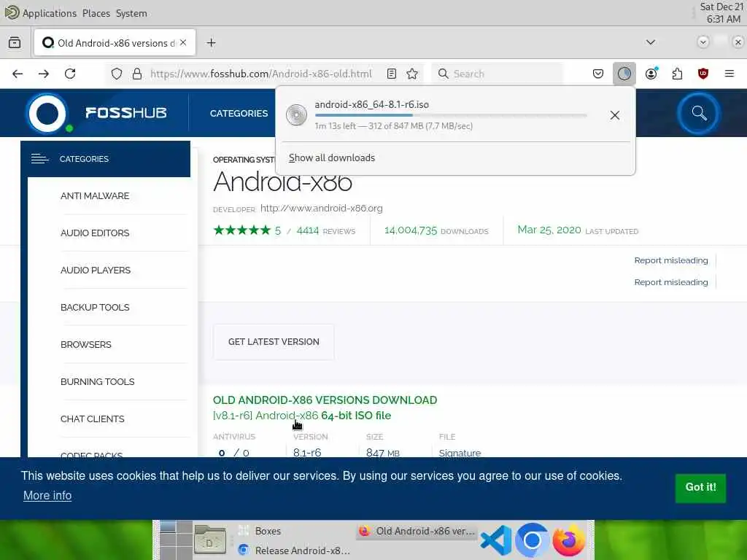
Task: Click the five-star rating
Action: coord(242,230)
